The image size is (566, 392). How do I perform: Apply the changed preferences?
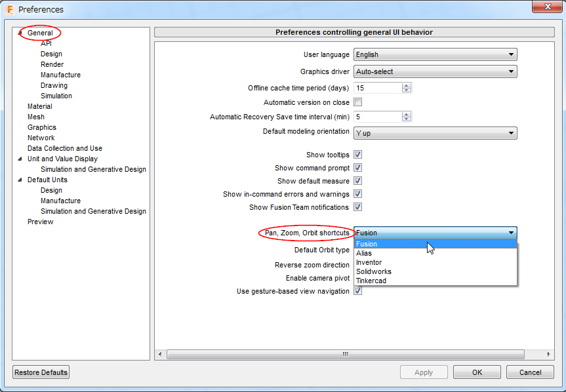tap(424, 372)
